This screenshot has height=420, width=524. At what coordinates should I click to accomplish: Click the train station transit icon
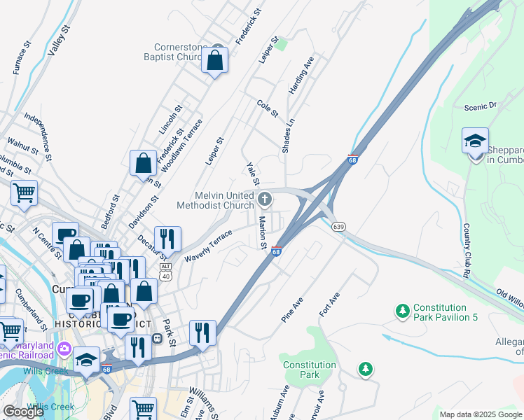click(157, 339)
